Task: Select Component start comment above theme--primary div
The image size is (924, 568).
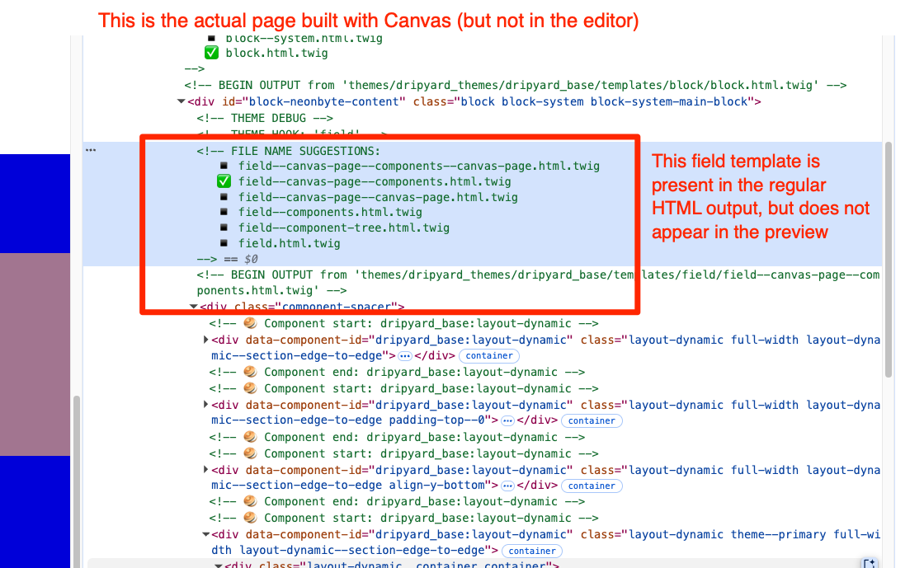Action: coord(403,518)
